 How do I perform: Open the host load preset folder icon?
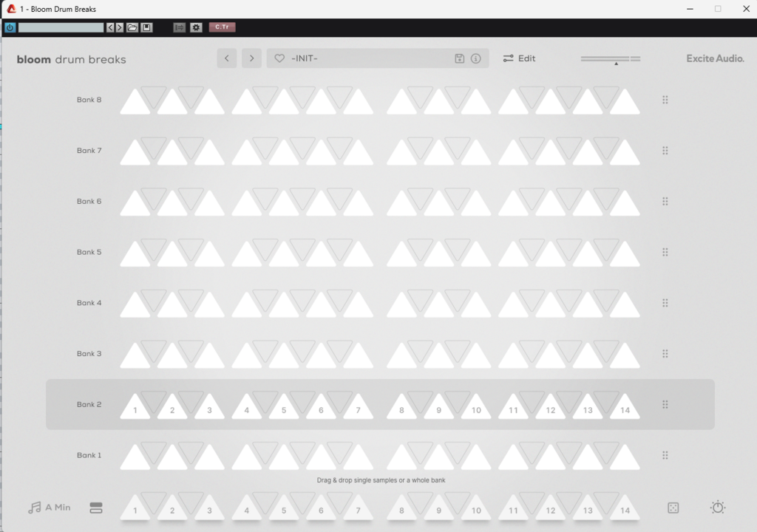point(132,27)
